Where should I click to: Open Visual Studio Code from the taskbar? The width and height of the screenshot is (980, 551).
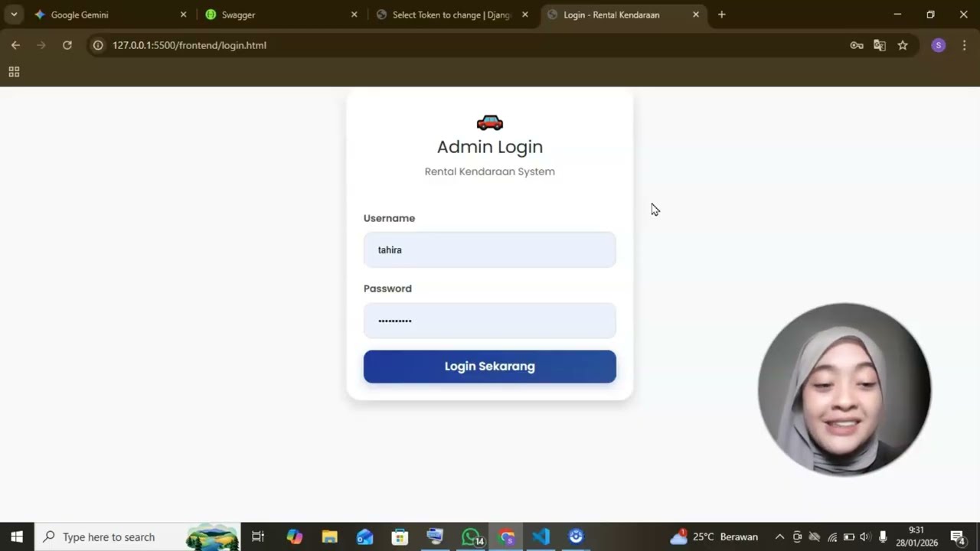coord(541,536)
